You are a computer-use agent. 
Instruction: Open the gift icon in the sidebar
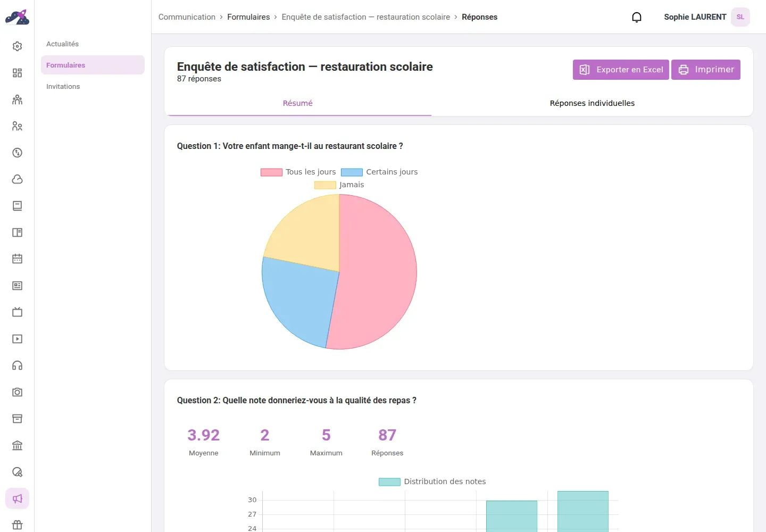[17, 525]
